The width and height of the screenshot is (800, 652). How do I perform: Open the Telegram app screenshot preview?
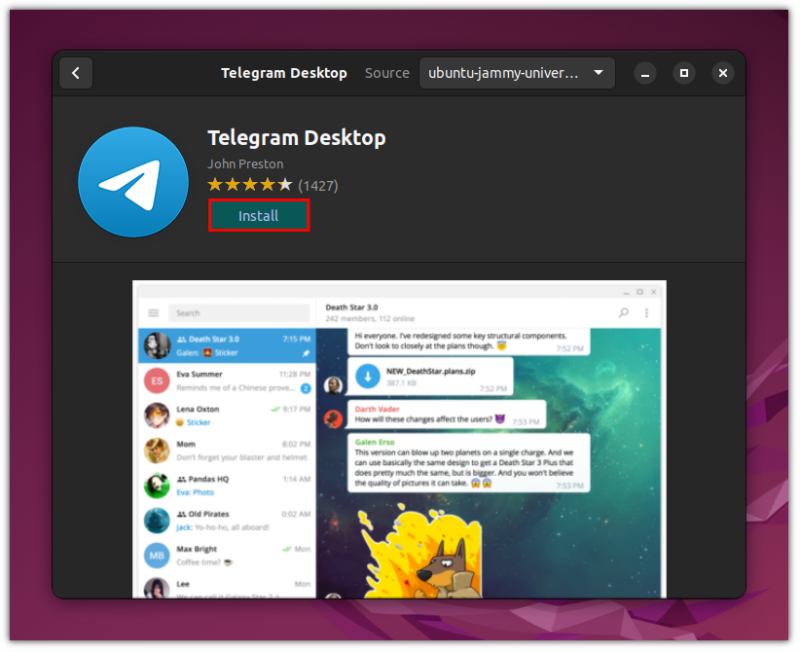tap(399, 439)
